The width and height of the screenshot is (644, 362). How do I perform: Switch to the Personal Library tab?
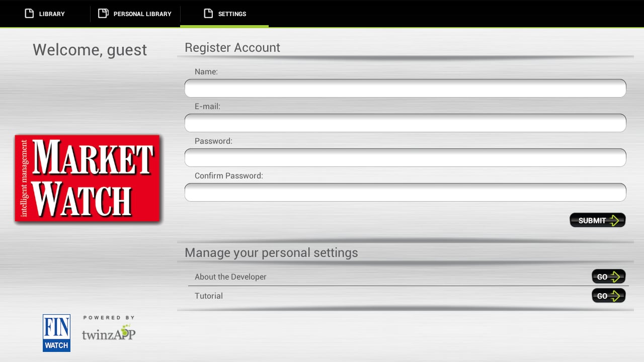(x=135, y=14)
